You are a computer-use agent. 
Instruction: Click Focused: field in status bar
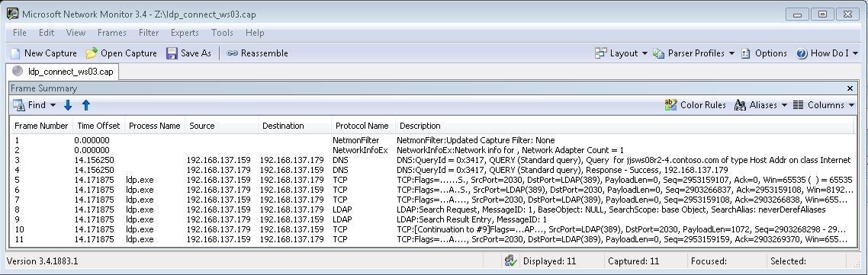click(709, 261)
